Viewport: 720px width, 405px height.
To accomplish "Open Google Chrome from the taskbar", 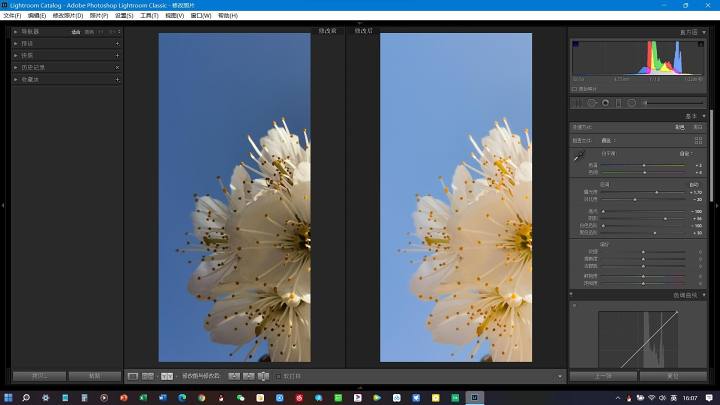I will point(202,398).
